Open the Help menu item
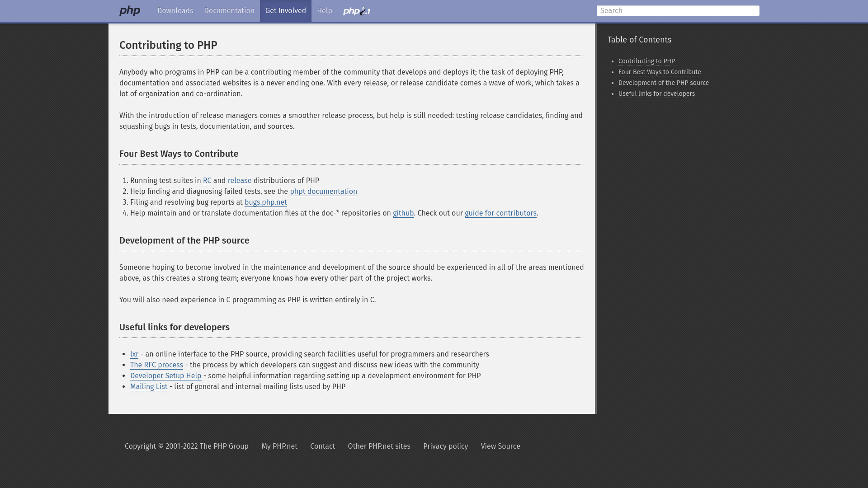The height and width of the screenshot is (488, 868). (325, 11)
